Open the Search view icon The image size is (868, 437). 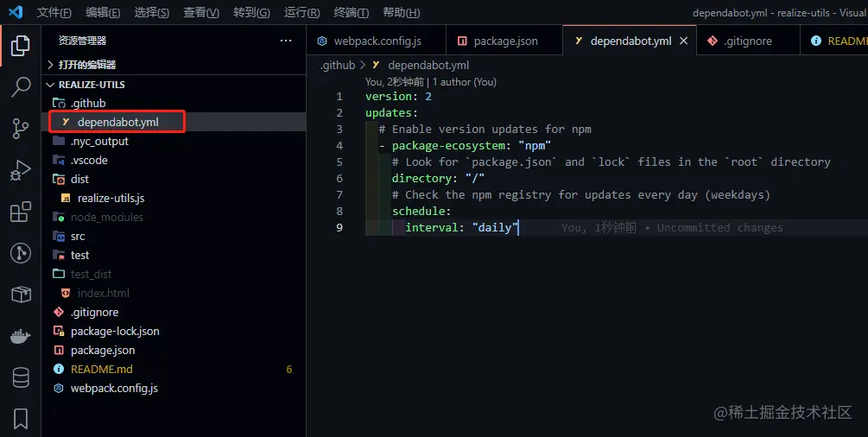21,87
